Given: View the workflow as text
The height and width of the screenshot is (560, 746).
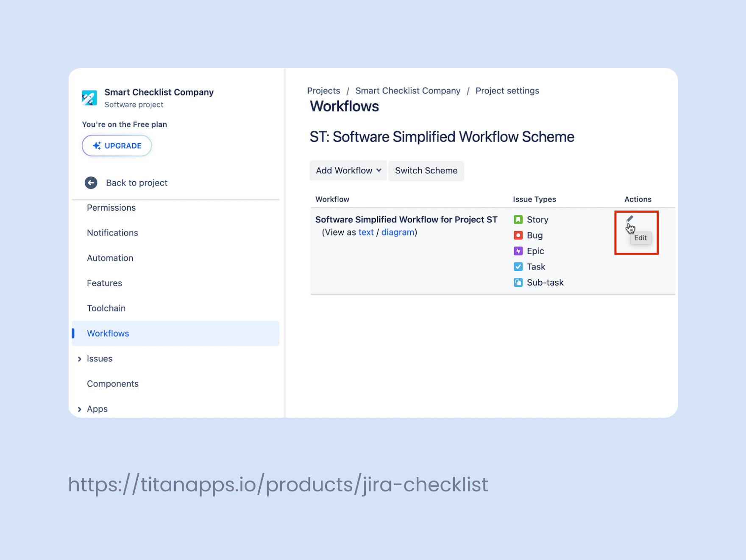Looking at the screenshot, I should (x=366, y=232).
